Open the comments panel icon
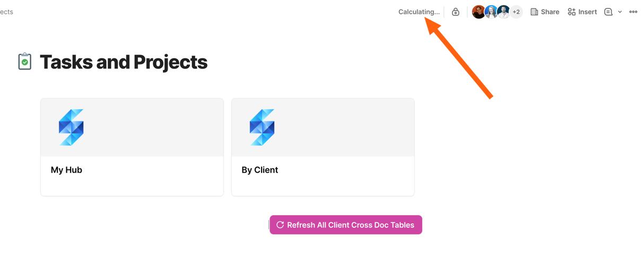The image size is (644, 259). tap(608, 12)
